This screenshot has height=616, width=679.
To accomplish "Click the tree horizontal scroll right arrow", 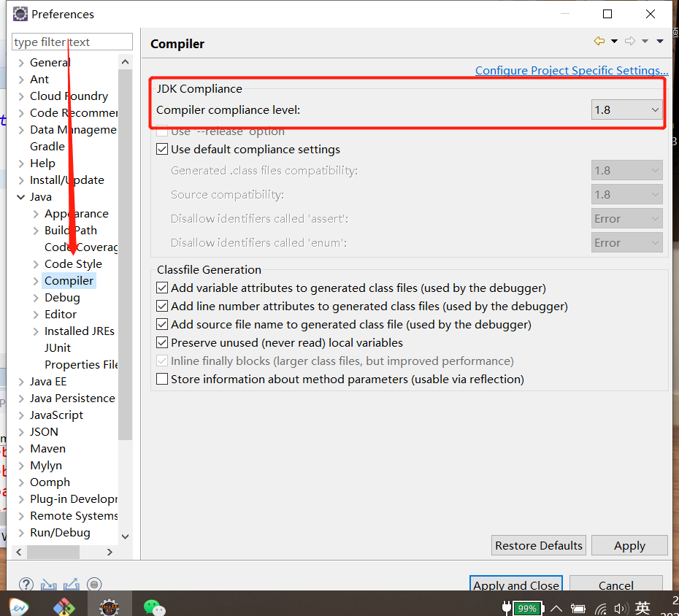I will (110, 553).
